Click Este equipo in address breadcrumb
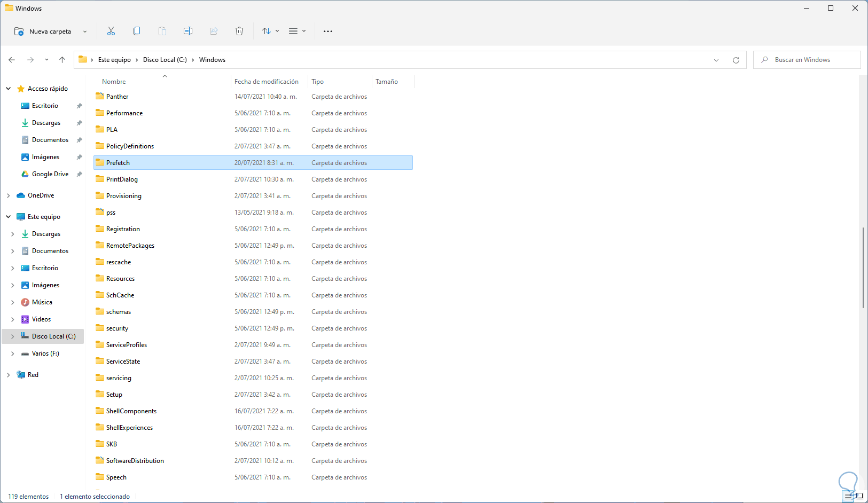The width and height of the screenshot is (868, 503). click(x=114, y=60)
